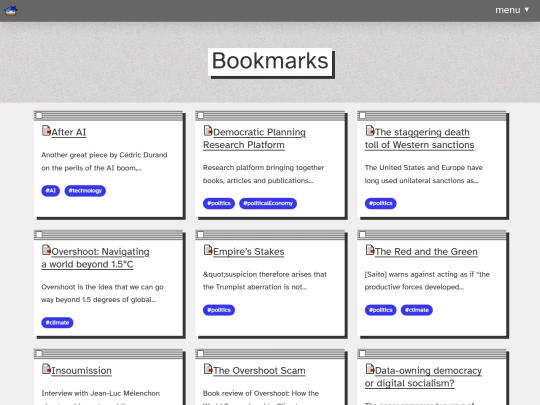Tick the box on the Western sanctions card
Screen dimensions: 540x405
pyautogui.click(x=362, y=115)
